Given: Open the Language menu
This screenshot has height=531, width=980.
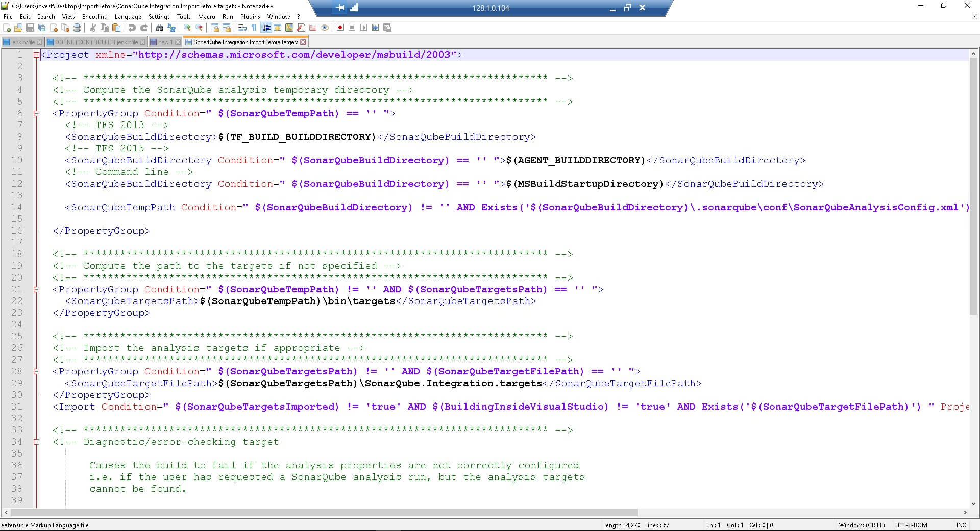Looking at the screenshot, I should (128, 17).
